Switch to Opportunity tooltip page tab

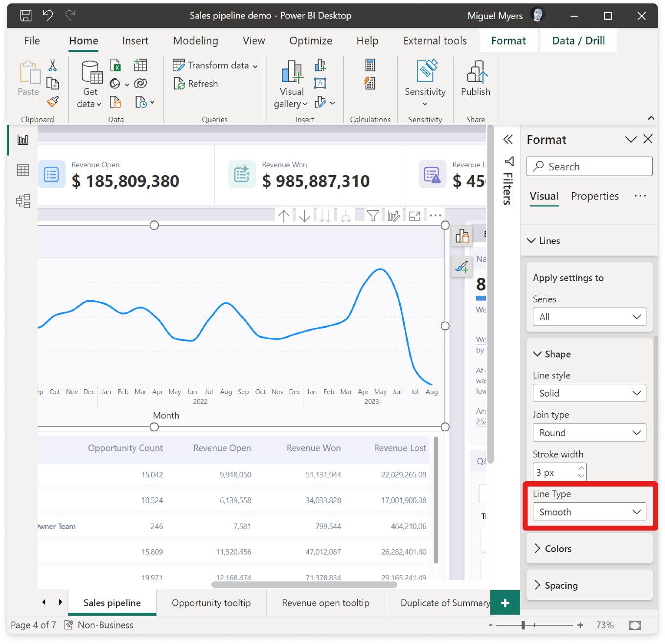coord(211,603)
